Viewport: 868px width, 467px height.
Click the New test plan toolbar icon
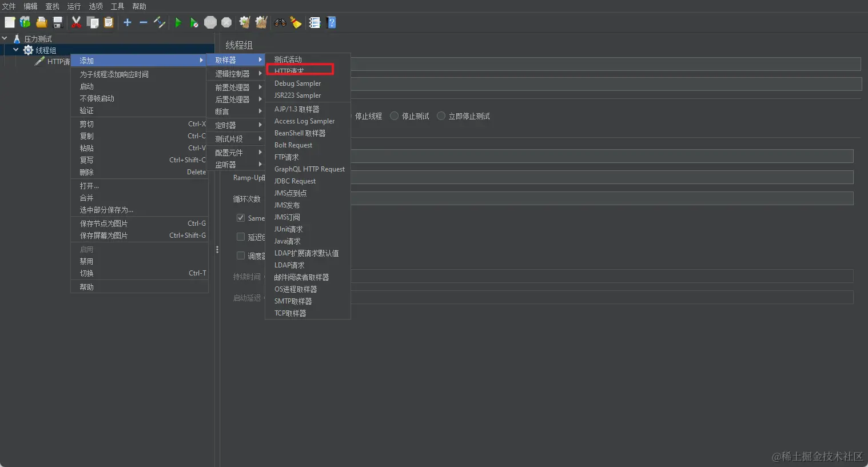[10, 22]
